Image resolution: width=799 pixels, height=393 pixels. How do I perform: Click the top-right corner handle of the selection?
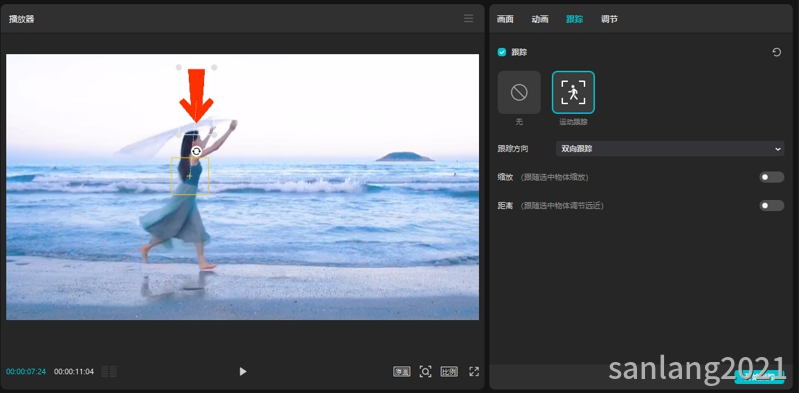pyautogui.click(x=215, y=67)
